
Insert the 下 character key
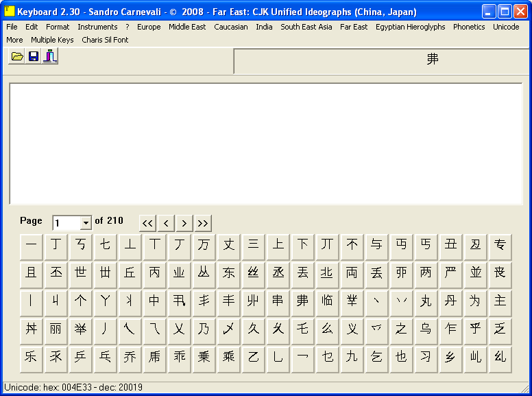pyautogui.click(x=302, y=247)
